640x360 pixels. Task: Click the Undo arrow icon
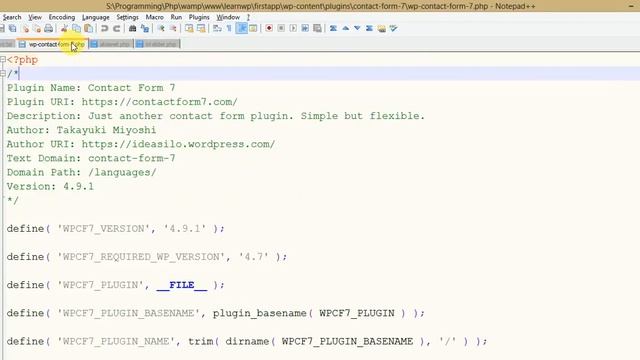click(104, 28)
